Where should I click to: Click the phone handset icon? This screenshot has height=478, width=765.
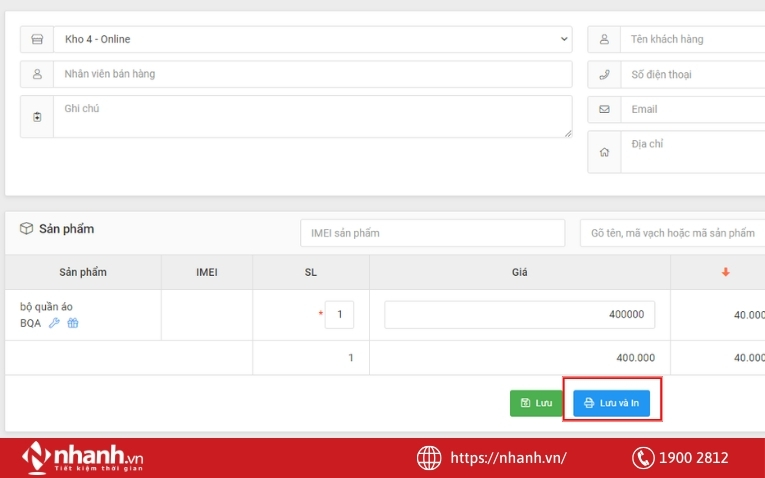(x=604, y=75)
